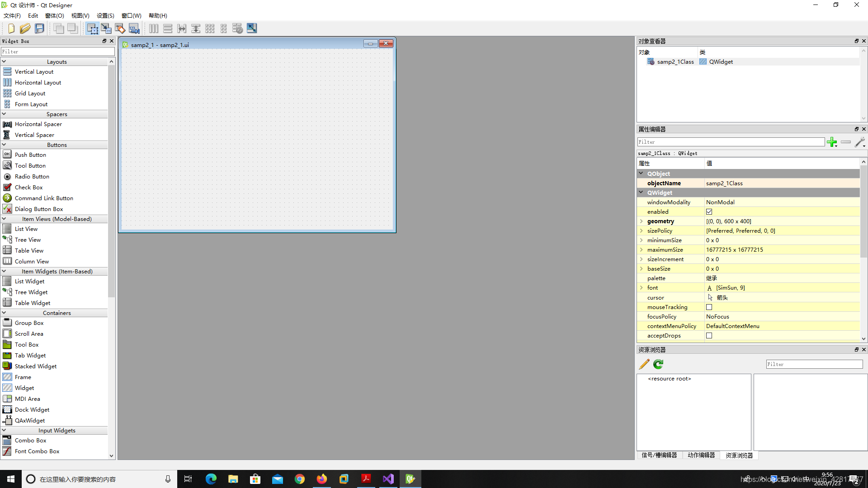Expand the geometry property row

pos(641,221)
